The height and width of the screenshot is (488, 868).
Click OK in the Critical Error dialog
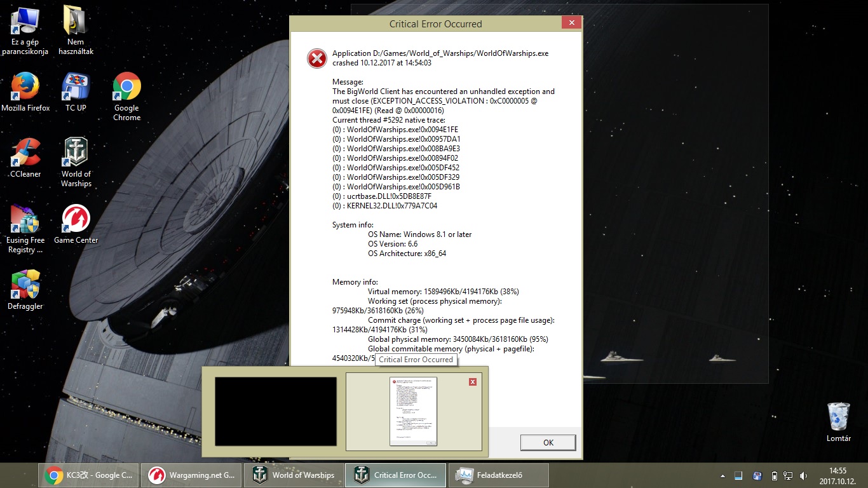548,443
